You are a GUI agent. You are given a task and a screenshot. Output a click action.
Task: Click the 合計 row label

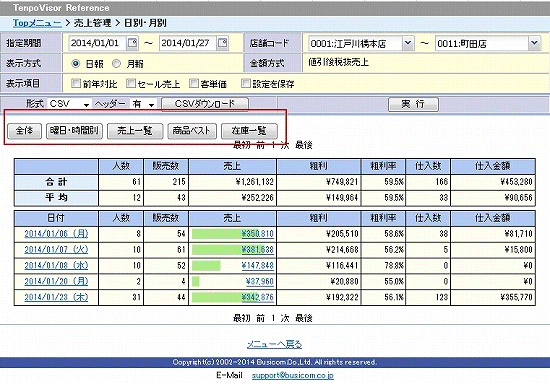pyautogui.click(x=56, y=182)
